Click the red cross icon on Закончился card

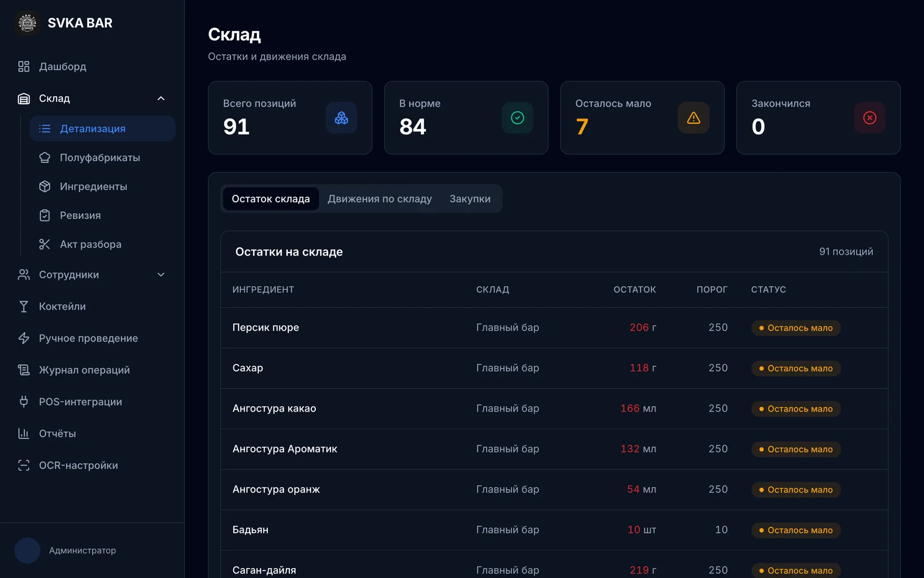(870, 118)
